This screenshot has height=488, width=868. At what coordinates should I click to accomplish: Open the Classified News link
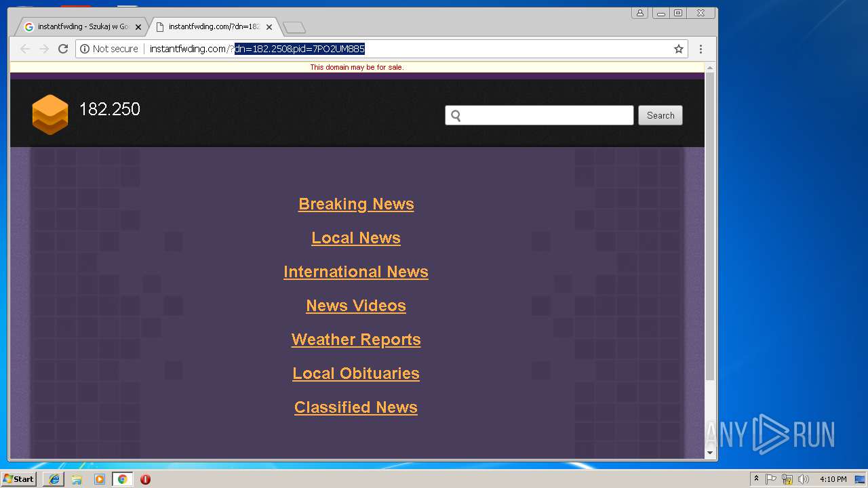356,407
